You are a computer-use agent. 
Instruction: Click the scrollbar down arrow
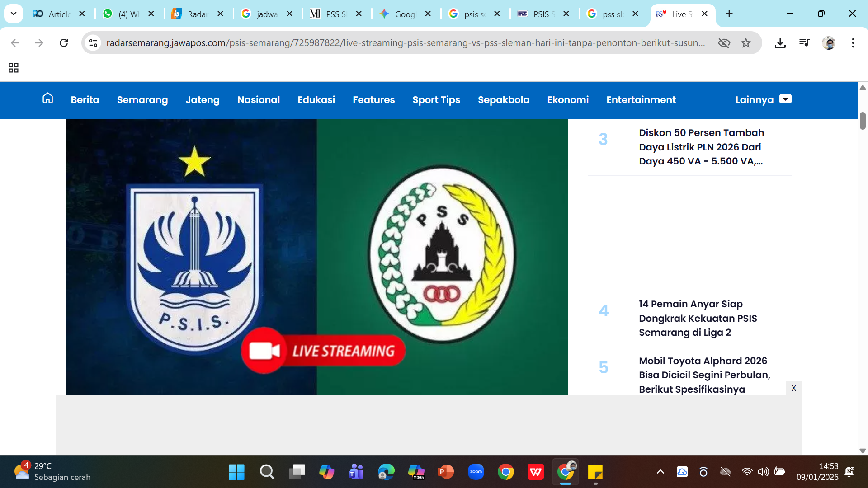click(863, 450)
